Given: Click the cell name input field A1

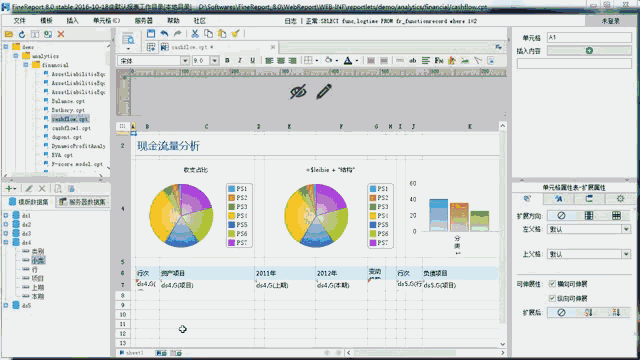Looking at the screenshot, I should tap(589, 38).
